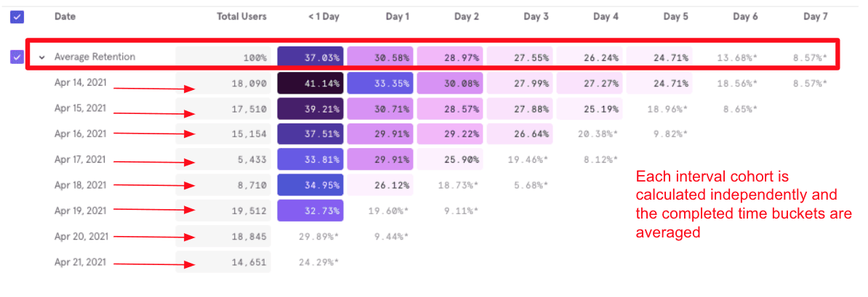The height and width of the screenshot is (297, 868).
Task: Click the 41.14% cell for Apr 14
Action: click(310, 84)
